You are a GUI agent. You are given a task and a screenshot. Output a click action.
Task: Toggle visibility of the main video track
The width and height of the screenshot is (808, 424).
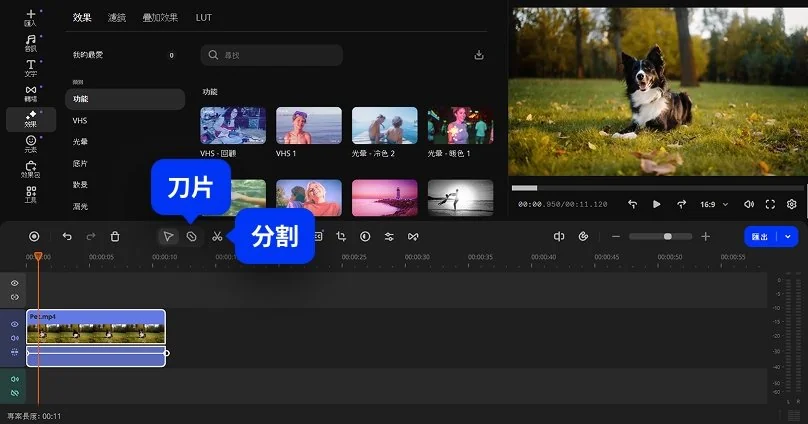click(14, 325)
